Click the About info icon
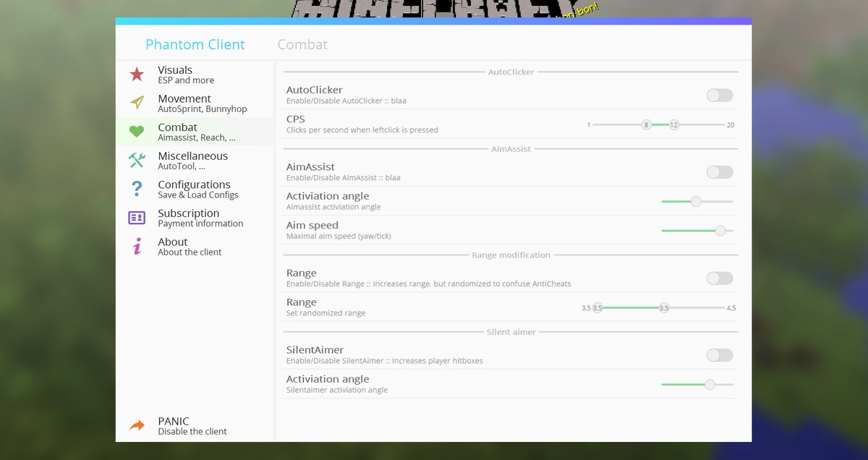 137,247
